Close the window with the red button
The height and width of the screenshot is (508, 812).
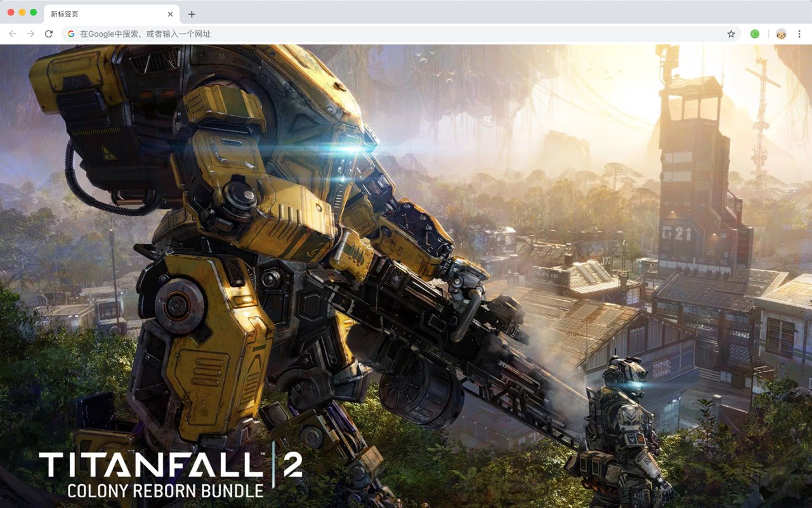tap(11, 12)
